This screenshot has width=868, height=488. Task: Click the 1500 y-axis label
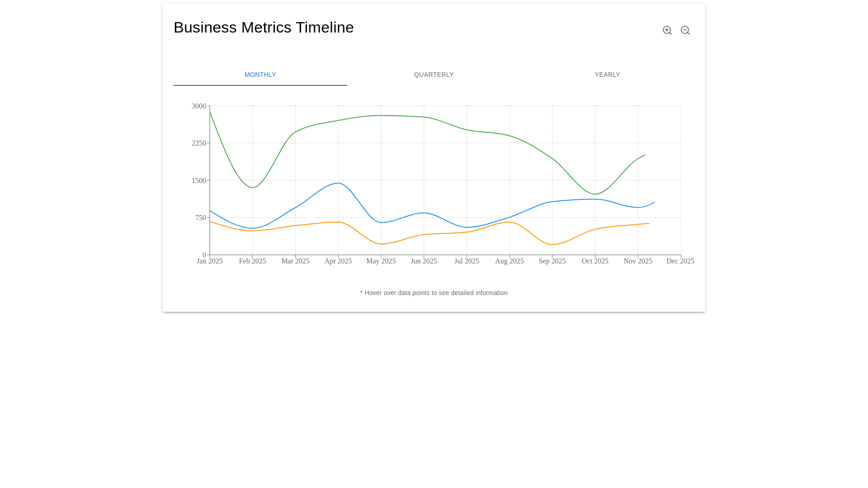[x=198, y=181]
